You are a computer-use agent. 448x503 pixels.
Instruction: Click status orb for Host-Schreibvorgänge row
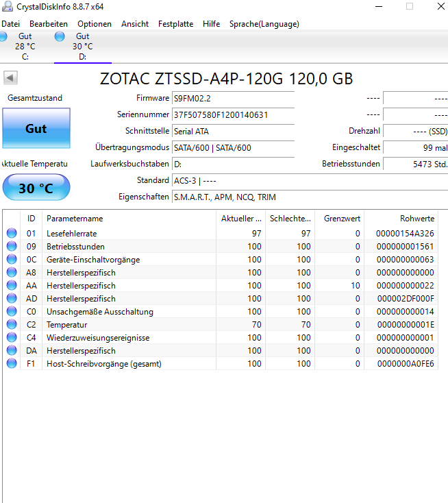12,363
